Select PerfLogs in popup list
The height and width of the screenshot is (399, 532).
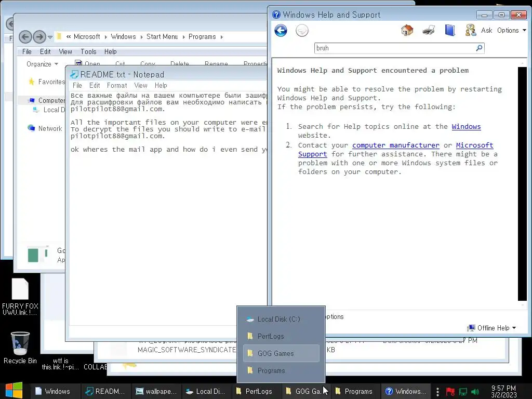click(281, 336)
